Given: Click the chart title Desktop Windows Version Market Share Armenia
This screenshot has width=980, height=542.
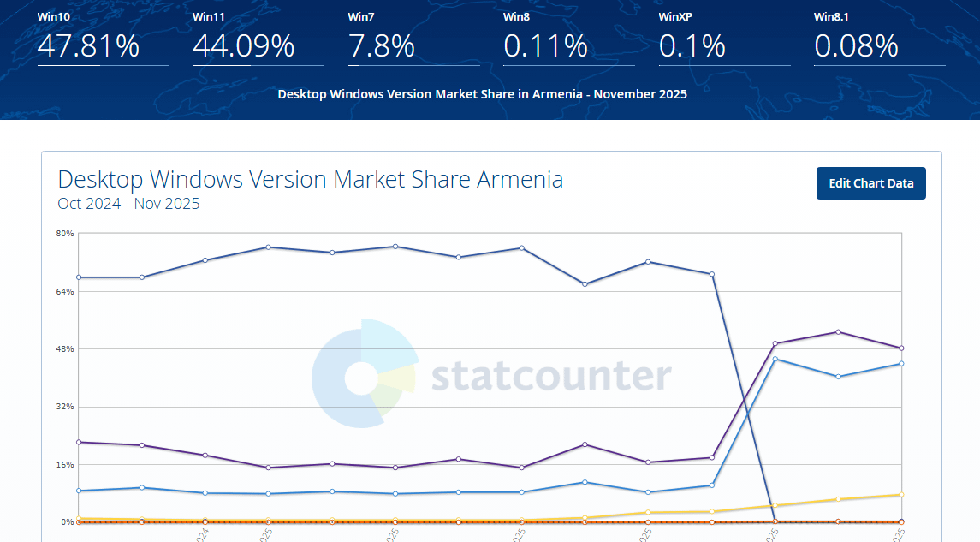Looking at the screenshot, I should tap(310, 180).
